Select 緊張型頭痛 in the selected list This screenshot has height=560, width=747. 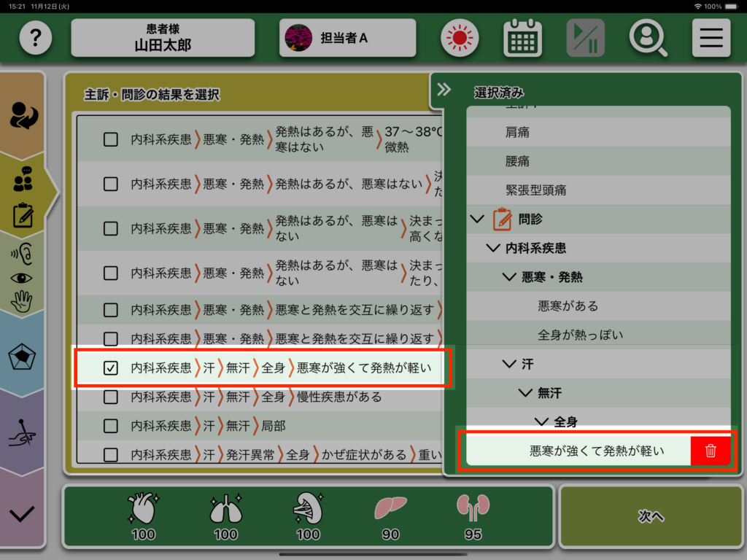535,190
